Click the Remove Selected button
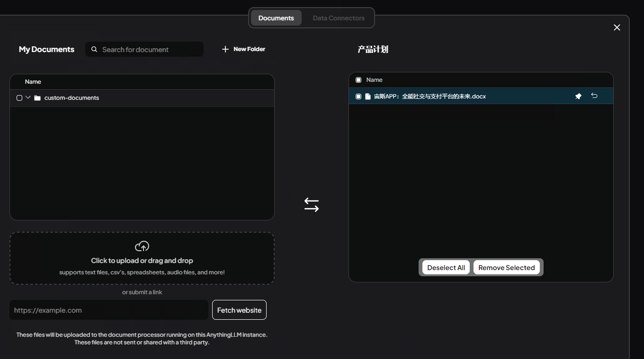Screen dimensions: 644x359 click(x=506, y=268)
